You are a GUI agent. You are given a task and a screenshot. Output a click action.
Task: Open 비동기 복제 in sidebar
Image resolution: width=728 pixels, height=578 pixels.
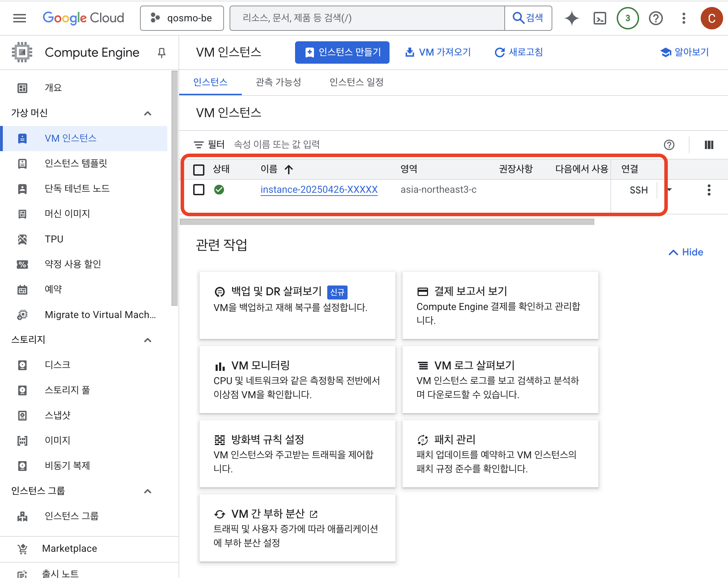(x=84, y=466)
